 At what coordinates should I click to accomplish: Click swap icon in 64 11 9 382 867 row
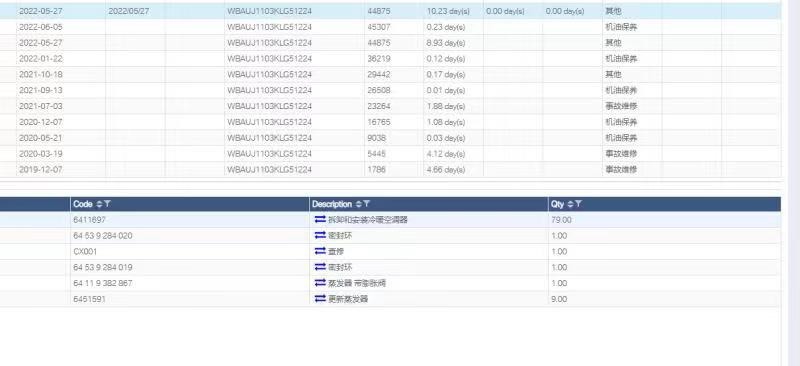pyautogui.click(x=320, y=283)
